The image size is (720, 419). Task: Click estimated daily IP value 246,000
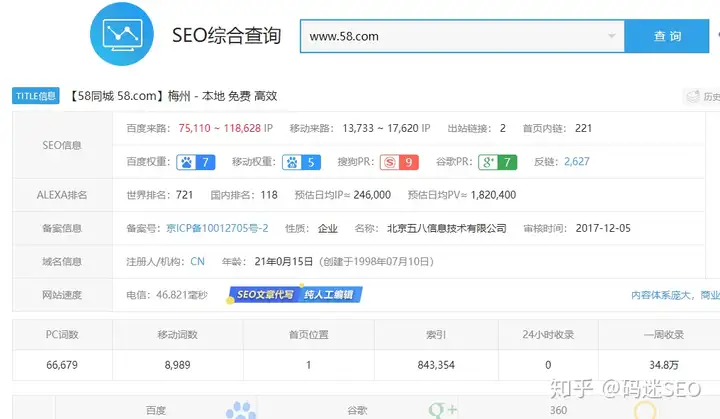pyautogui.click(x=372, y=195)
